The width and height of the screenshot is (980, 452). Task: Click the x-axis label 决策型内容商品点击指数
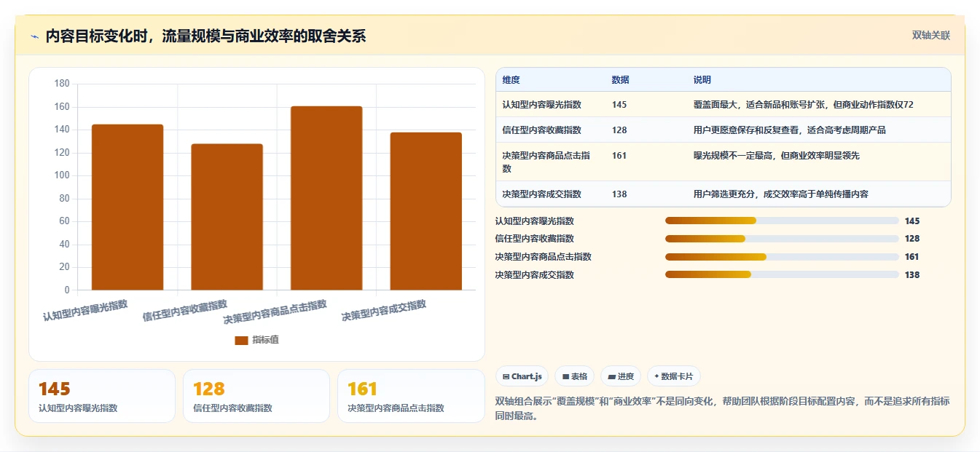pos(275,312)
